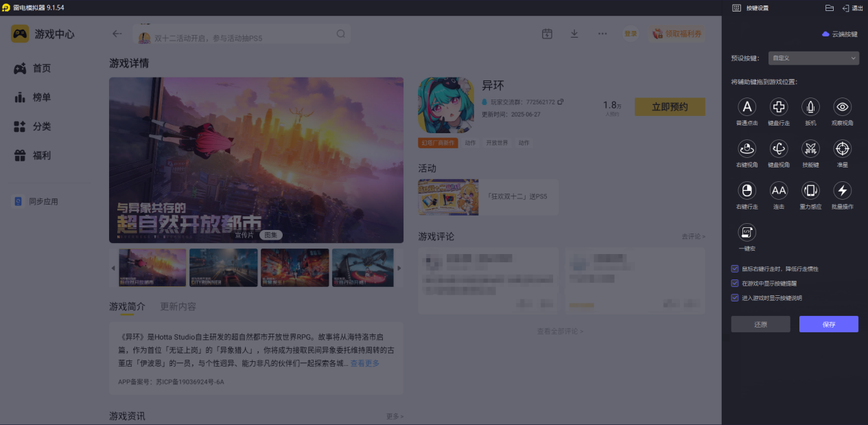
Task: Click the search magnifier icon
Action: point(341,34)
